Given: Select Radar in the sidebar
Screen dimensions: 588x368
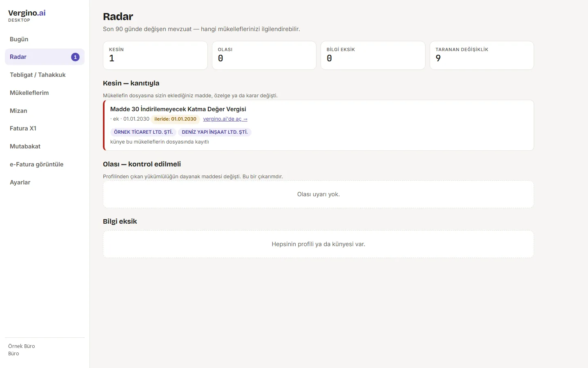Looking at the screenshot, I should coord(45,57).
